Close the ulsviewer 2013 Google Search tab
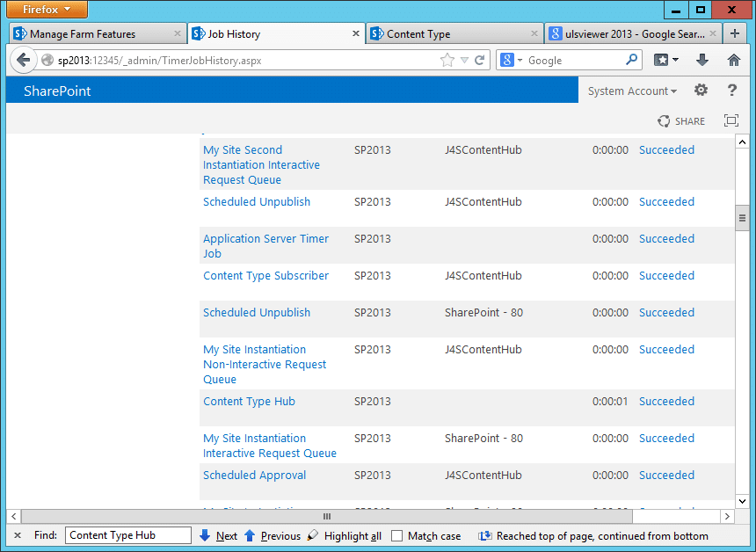 pyautogui.click(x=713, y=33)
